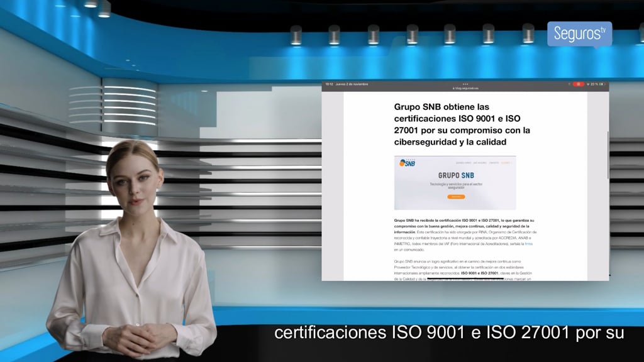Image resolution: width=644 pixels, height=362 pixels.
Task: Click the paragraph starting 'Grupo SNB ha recibido'
Action: click(465, 235)
